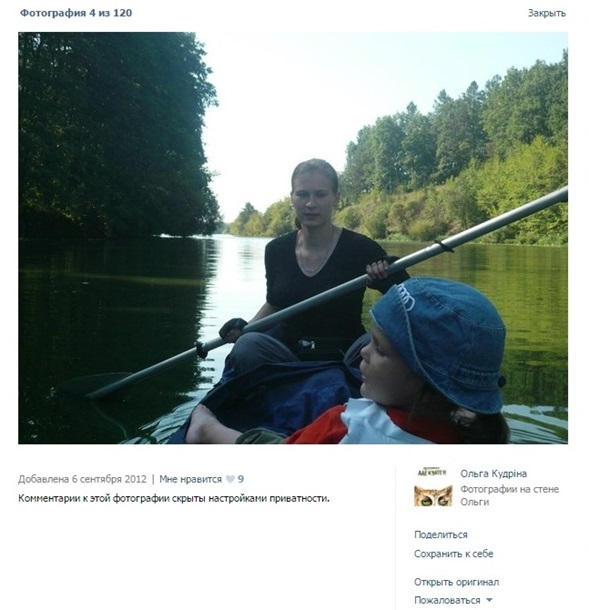The height and width of the screenshot is (610, 589).
Task: Share the photo with Поделиться
Action: click(x=440, y=535)
